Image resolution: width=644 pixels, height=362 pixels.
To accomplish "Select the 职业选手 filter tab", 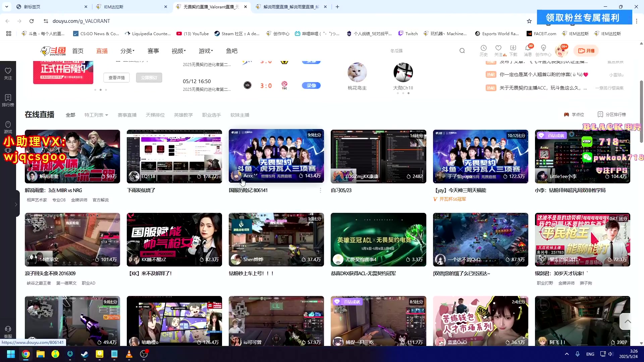I will 212,115.
